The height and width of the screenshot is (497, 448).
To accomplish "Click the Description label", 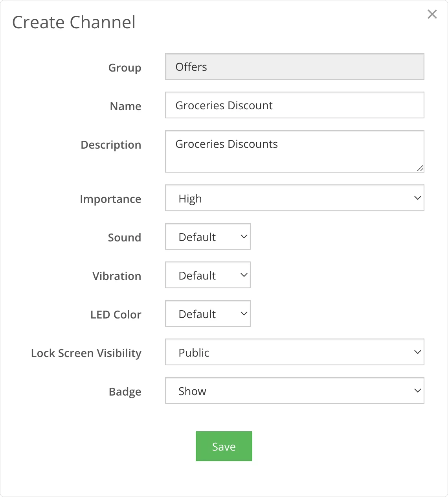I will 111,145.
